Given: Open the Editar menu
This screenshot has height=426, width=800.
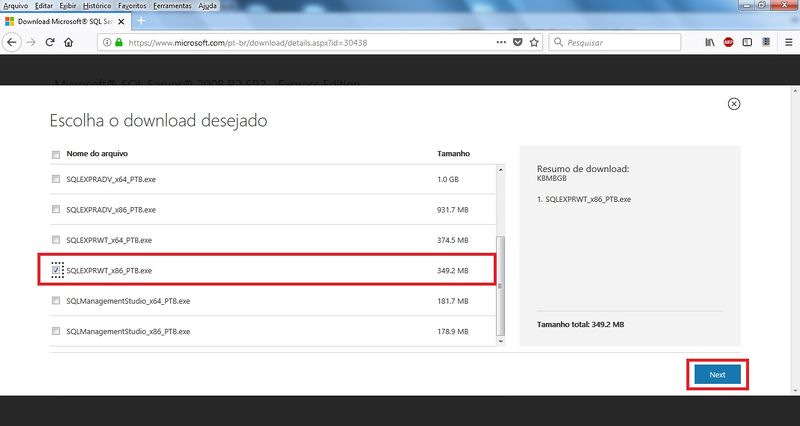Looking at the screenshot, I should 44,6.
